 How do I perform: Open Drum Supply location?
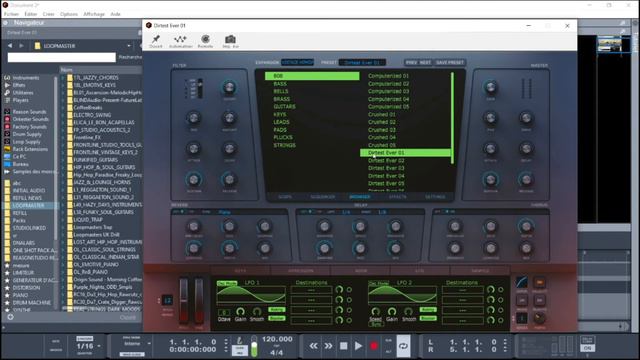coord(27,134)
